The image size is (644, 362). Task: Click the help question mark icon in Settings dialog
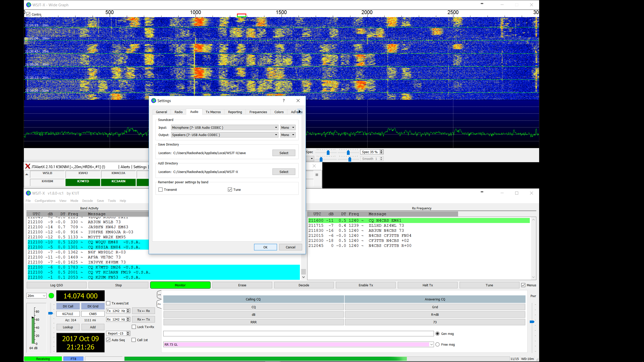284,101
